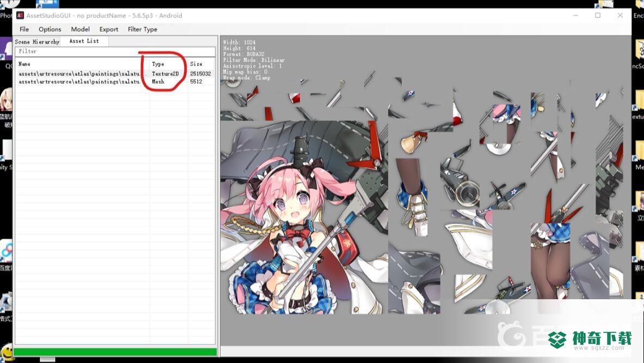644x363 pixels.
Task: Open the Options menu
Action: [x=50, y=29]
